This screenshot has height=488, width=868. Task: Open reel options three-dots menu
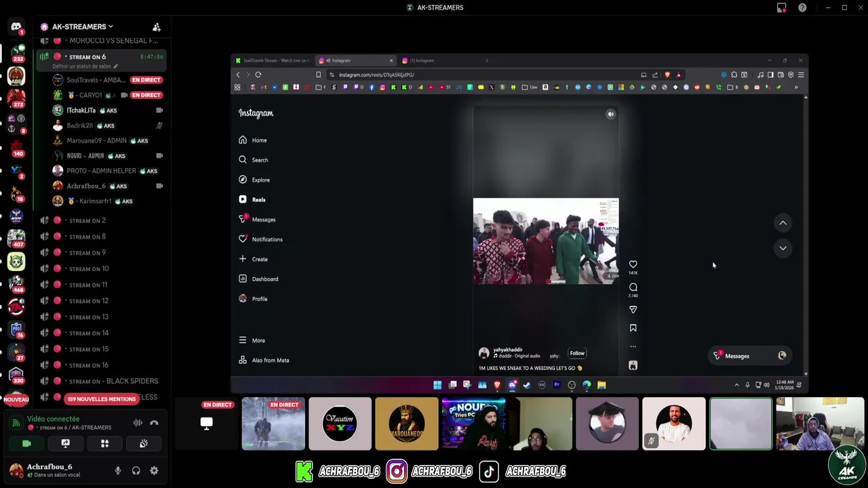(633, 346)
